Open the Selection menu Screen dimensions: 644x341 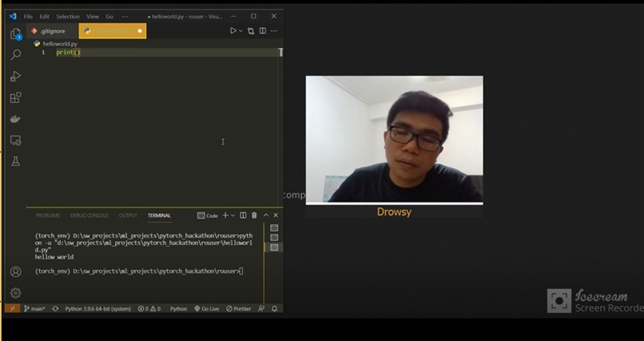68,17
